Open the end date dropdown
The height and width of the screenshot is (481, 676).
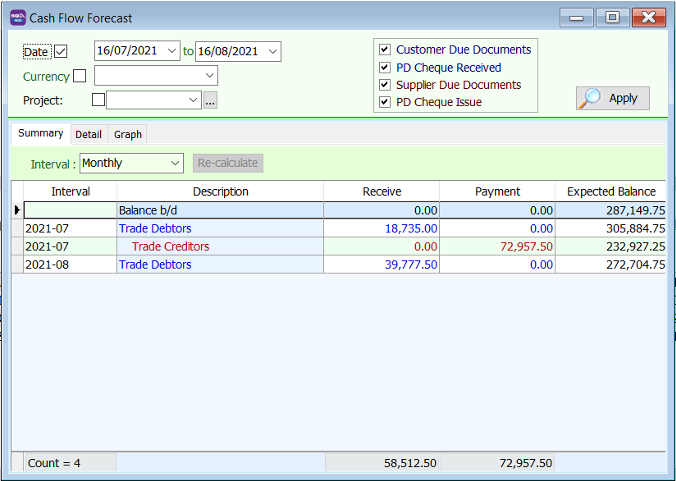[273, 51]
